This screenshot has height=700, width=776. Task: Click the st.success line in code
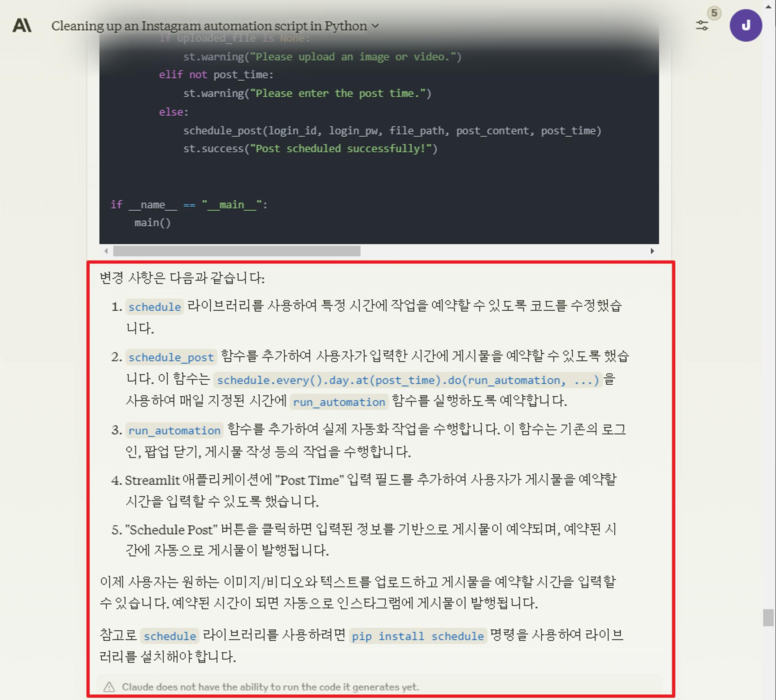tap(310, 149)
